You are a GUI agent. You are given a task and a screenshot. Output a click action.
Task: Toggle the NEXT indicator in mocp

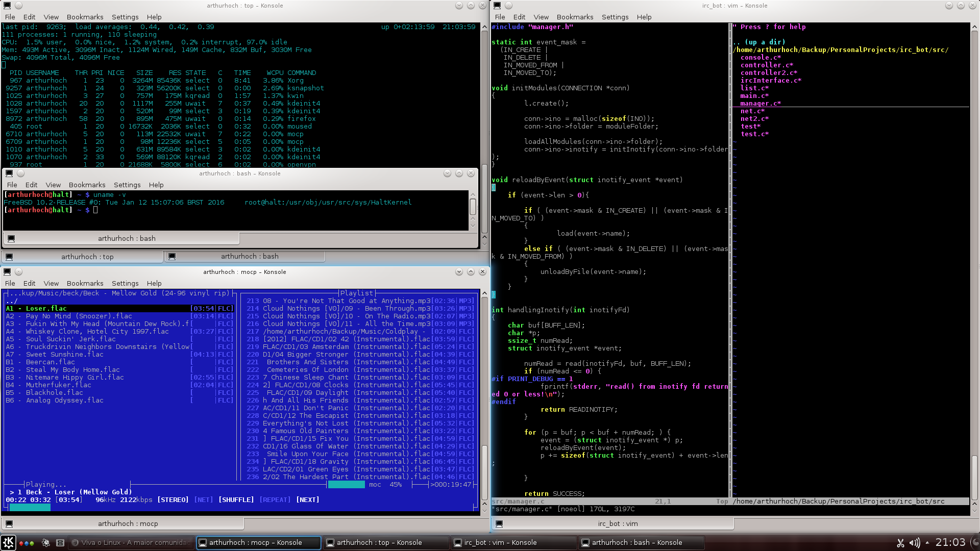point(308,500)
